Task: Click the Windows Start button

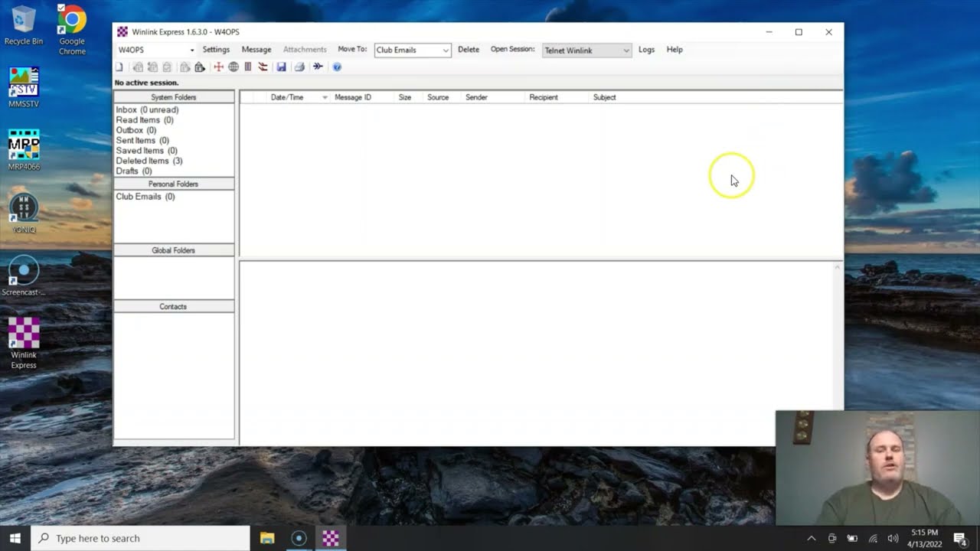Action: 15,538
